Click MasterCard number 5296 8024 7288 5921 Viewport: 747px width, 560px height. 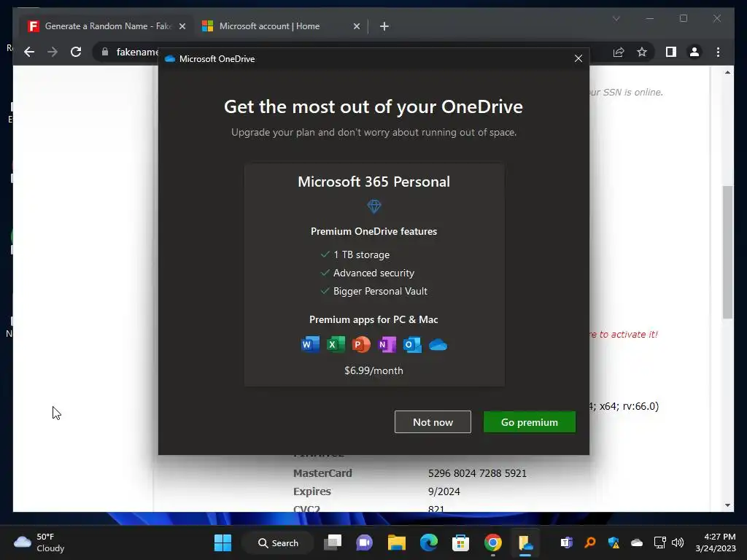[477, 472]
